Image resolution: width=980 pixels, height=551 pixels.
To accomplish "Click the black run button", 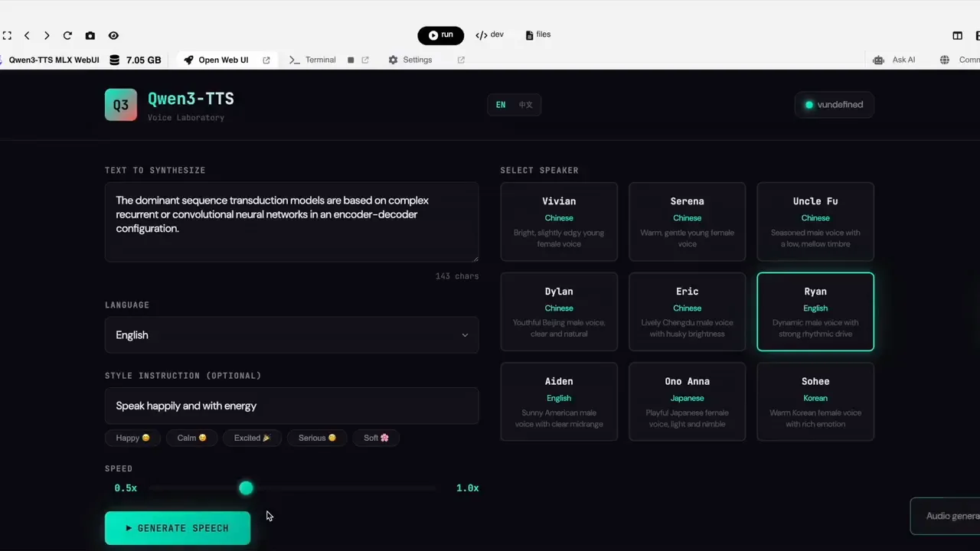I will [440, 35].
